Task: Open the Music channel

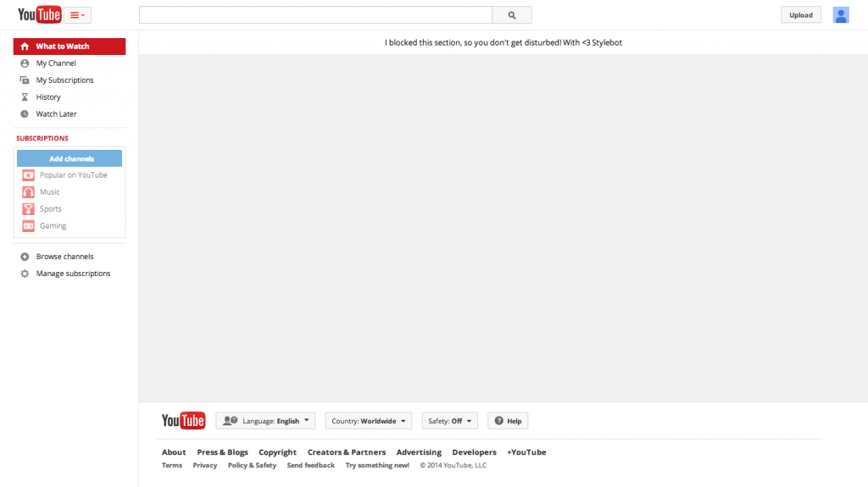Action: (50, 192)
